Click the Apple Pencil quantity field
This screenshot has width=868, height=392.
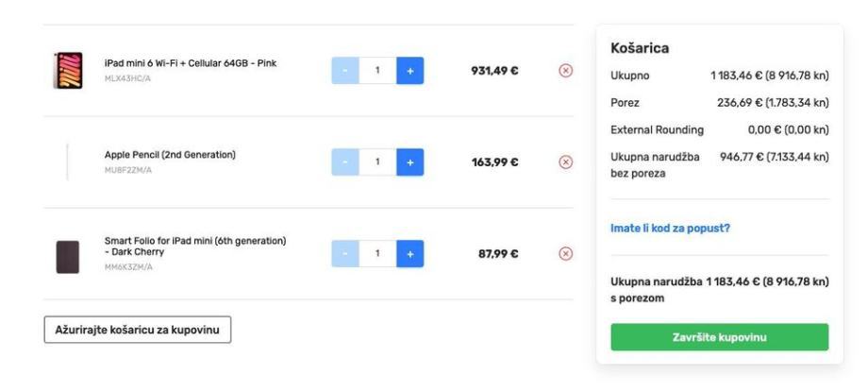click(x=377, y=162)
